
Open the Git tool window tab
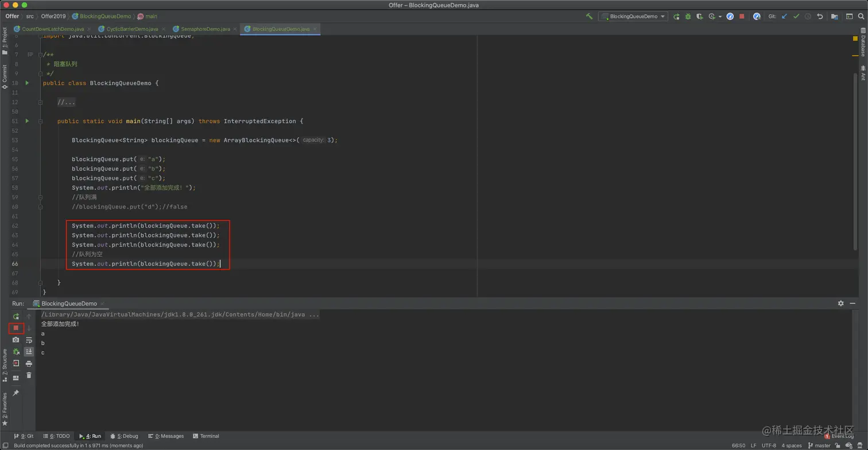point(24,436)
